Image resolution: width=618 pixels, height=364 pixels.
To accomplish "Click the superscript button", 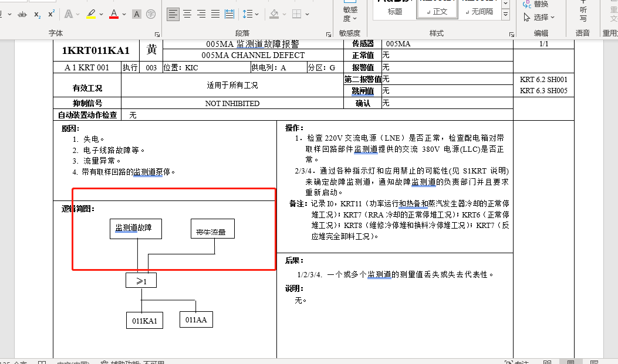I will coord(51,14).
